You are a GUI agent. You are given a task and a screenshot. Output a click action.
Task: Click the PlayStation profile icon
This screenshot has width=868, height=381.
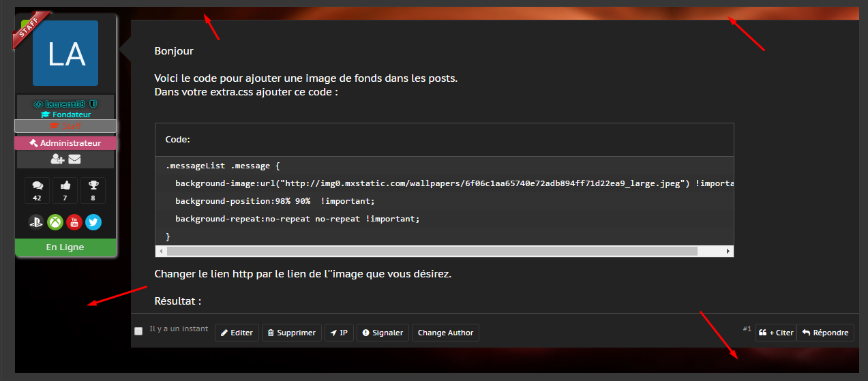tap(36, 222)
